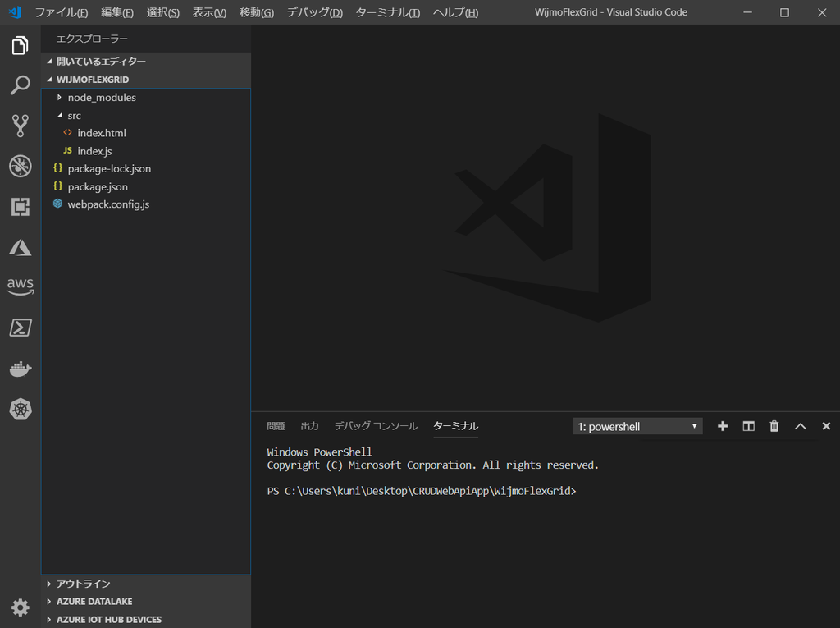840x628 pixels.
Task: Switch to the 問題 panel tab
Action: [x=276, y=426]
